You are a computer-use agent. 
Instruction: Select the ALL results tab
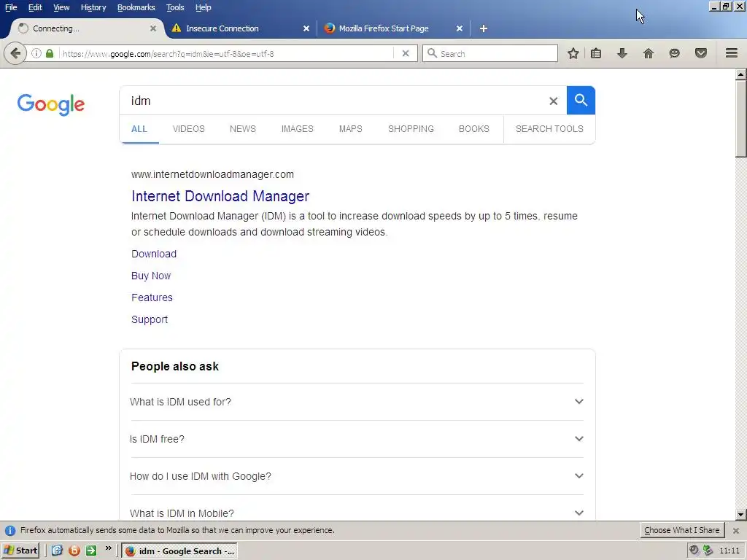tap(139, 129)
